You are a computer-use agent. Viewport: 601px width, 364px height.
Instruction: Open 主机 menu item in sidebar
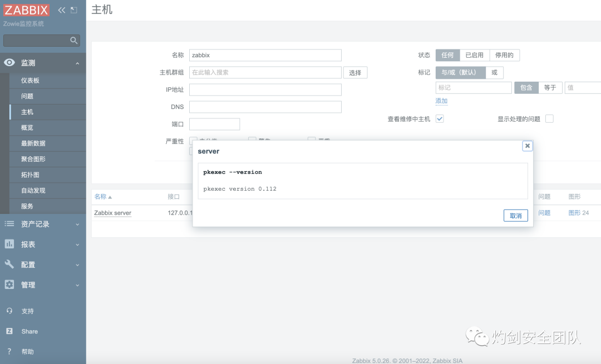click(47, 112)
